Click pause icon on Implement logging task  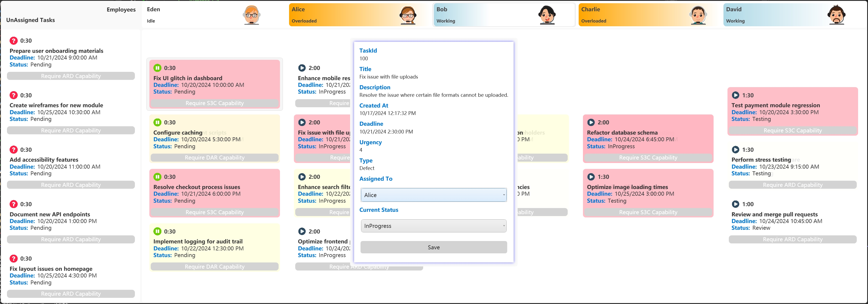click(x=157, y=231)
